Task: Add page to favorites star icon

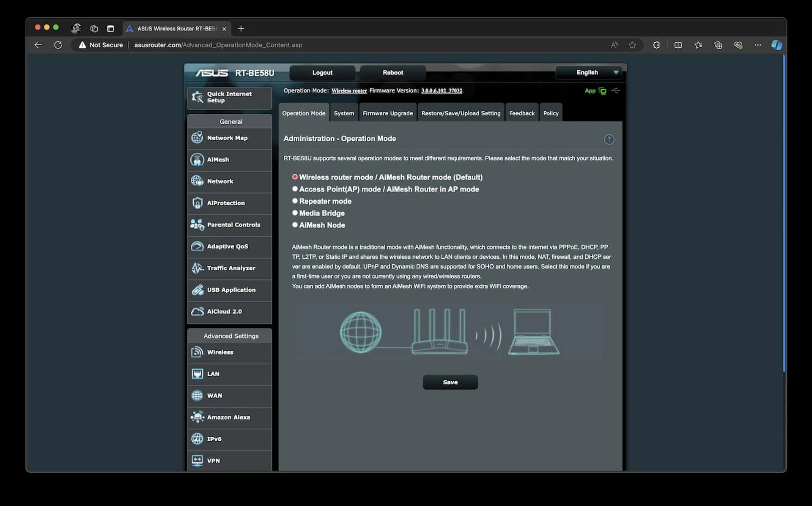Action: (632, 45)
